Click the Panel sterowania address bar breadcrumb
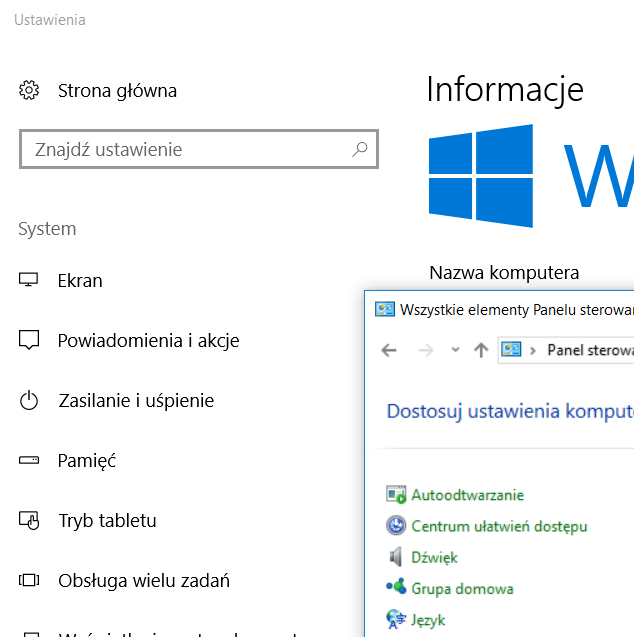The height and width of the screenshot is (637, 634). pos(590,350)
